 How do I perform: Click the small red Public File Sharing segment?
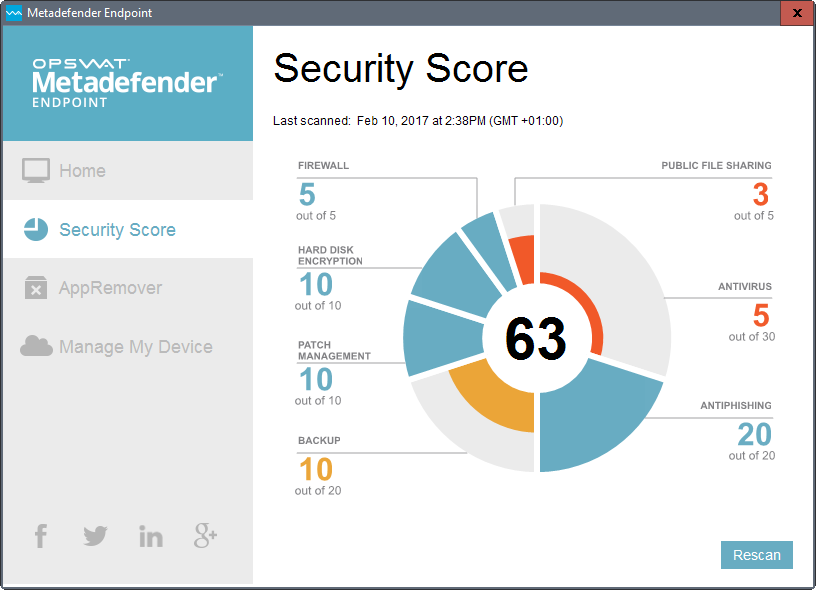[x=524, y=259]
